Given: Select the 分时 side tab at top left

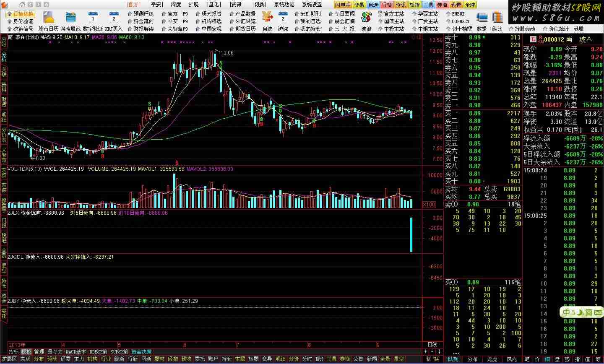Looking at the screenshot, I should pyautogui.click(x=4, y=41).
